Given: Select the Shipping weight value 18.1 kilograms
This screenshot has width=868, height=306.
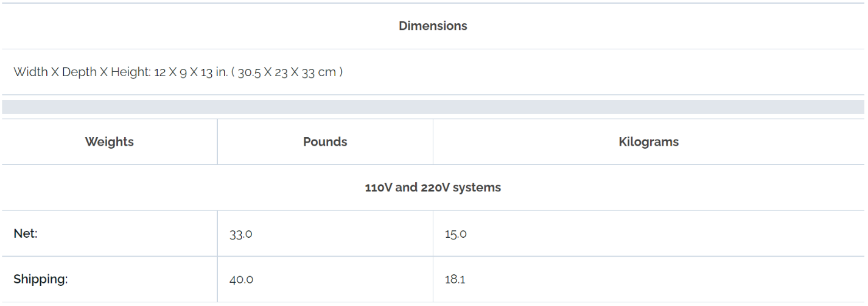Looking at the screenshot, I should point(455,280).
